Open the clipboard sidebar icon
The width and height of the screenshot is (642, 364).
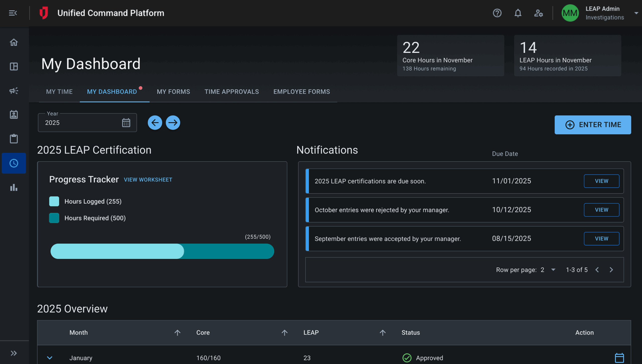pos(14,139)
